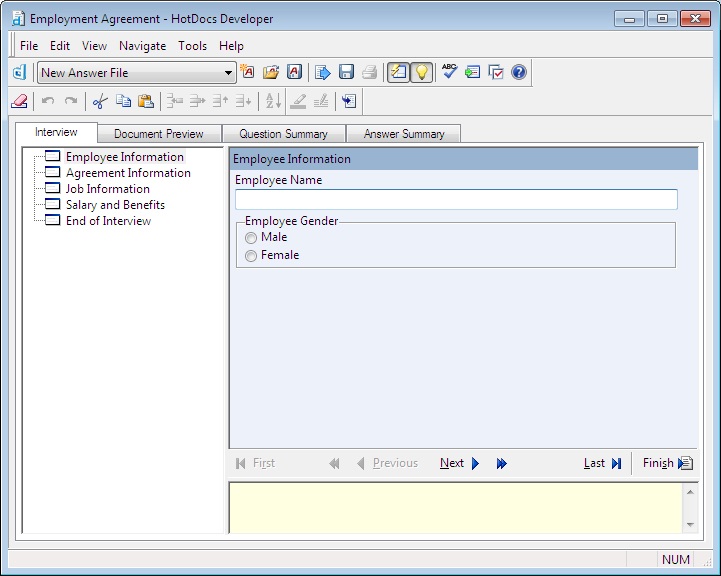Select the Female radio button
Viewport: 721px width, 576px height.
tap(251, 256)
